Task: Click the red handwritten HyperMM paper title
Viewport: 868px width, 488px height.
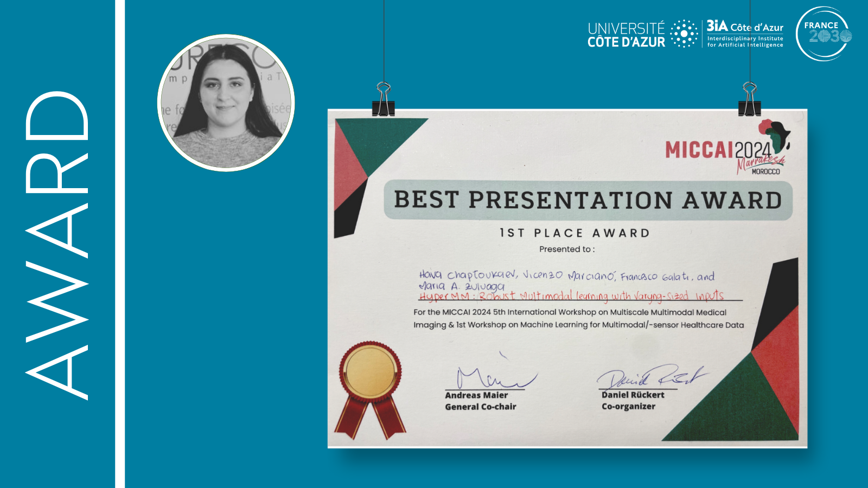Action: pyautogui.click(x=571, y=296)
